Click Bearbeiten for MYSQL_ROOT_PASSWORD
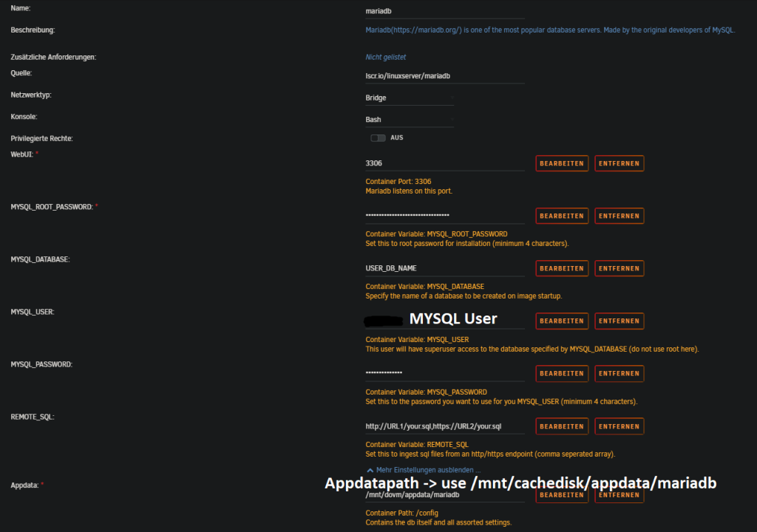757x532 pixels. point(562,216)
